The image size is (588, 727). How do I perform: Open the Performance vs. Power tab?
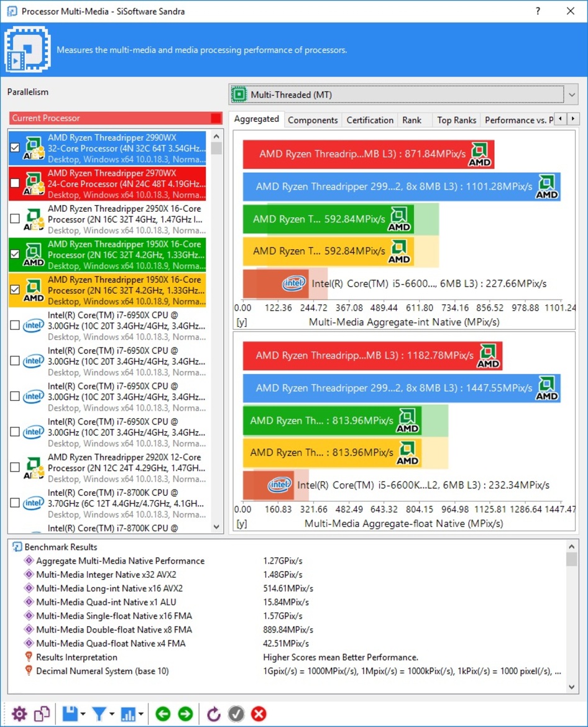point(518,120)
